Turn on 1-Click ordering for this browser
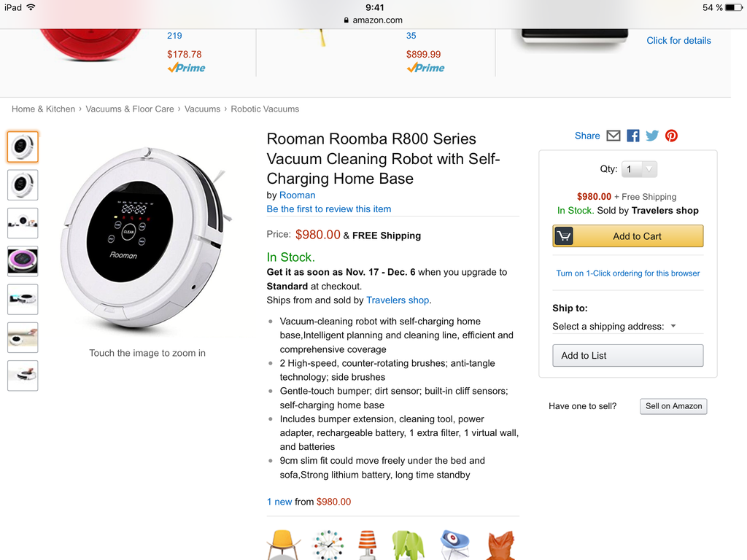This screenshot has height=560, width=747. click(628, 273)
